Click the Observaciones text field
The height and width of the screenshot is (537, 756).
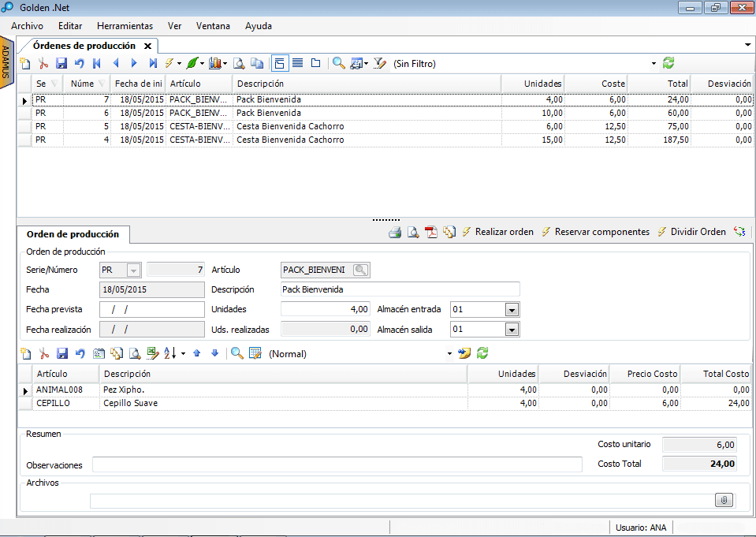[x=337, y=464]
